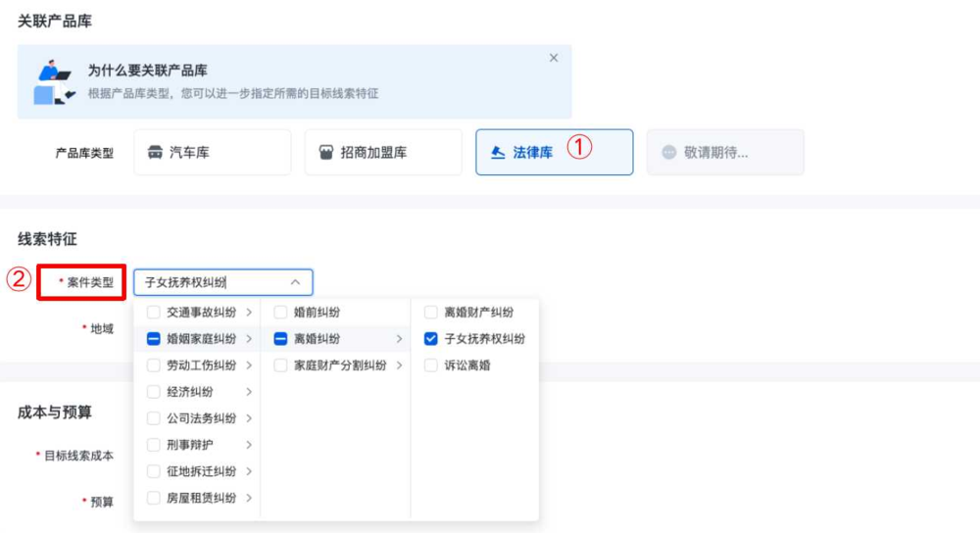This screenshot has width=980, height=533.
Task: Expand the 公司法务纠纷 submenu arrow
Action: [249, 418]
